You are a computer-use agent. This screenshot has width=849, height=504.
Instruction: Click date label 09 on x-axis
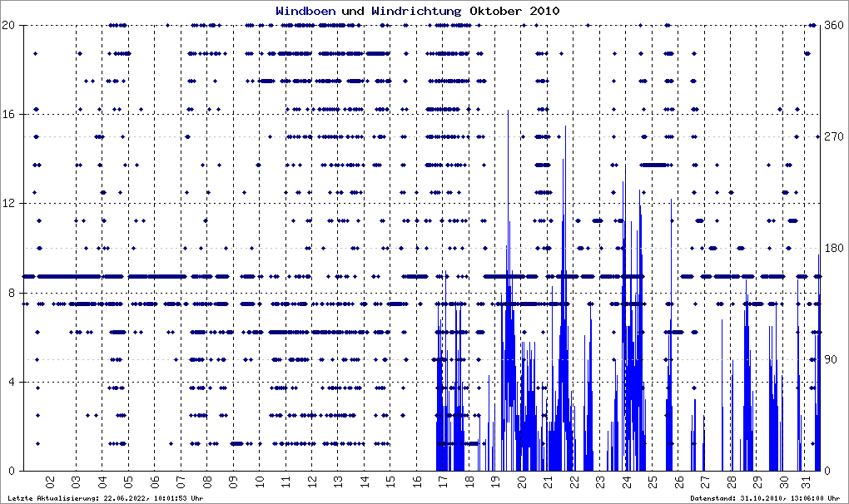pyautogui.click(x=233, y=482)
